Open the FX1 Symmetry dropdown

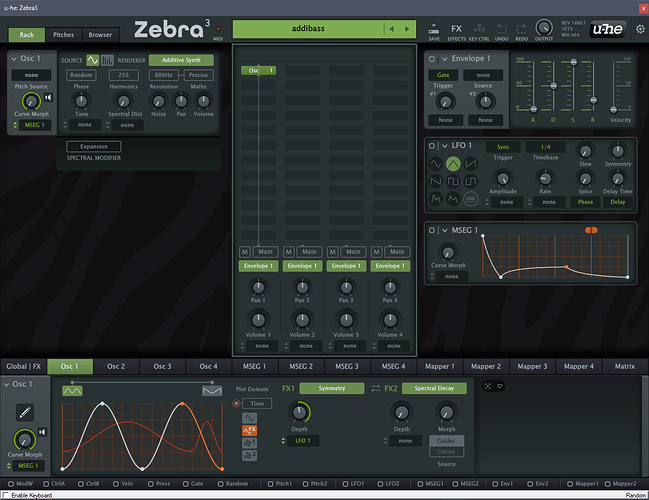332,388
